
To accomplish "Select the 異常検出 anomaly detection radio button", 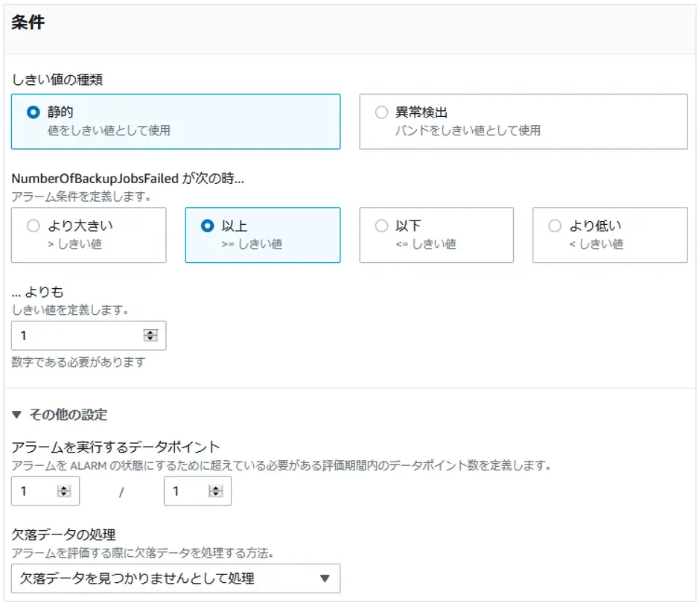I will coord(381,112).
